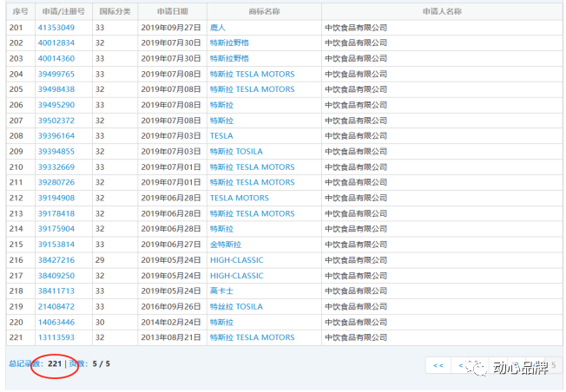Open application number 40014360
Viewport: 566px width, 392px height.
point(56,58)
